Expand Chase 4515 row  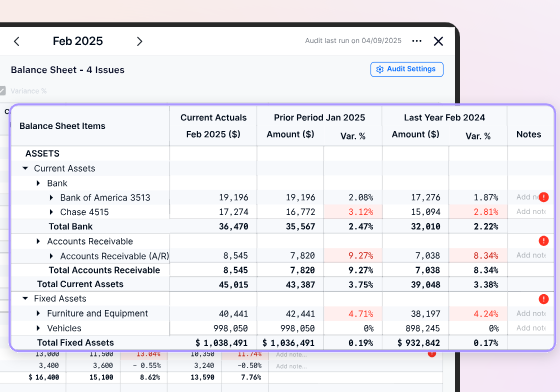(x=51, y=212)
